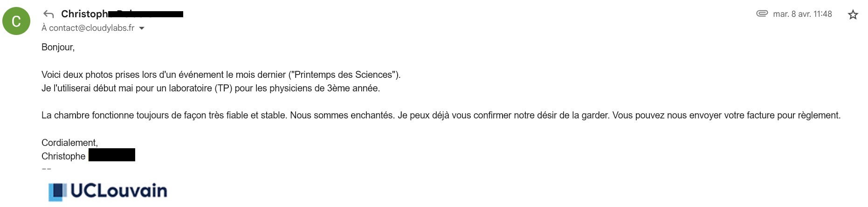Viewport: 868px width, 207px height.
Task: Expand recipient details arrow after contact@cloudylabs.fr
Action: tap(142, 28)
